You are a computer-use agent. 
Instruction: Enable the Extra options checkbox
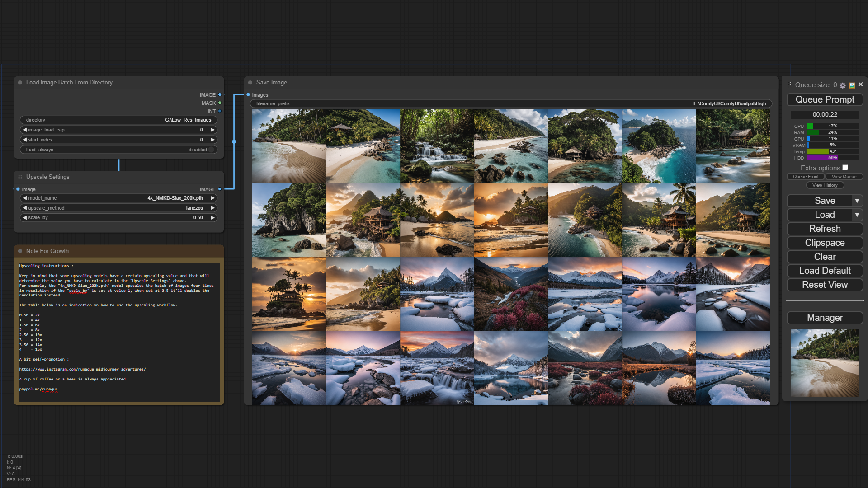[845, 168]
